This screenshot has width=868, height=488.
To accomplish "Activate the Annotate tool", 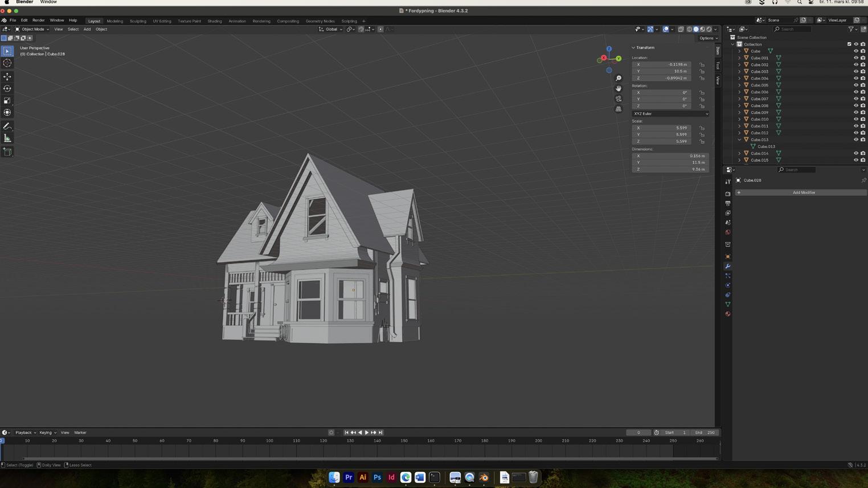I will point(7,126).
